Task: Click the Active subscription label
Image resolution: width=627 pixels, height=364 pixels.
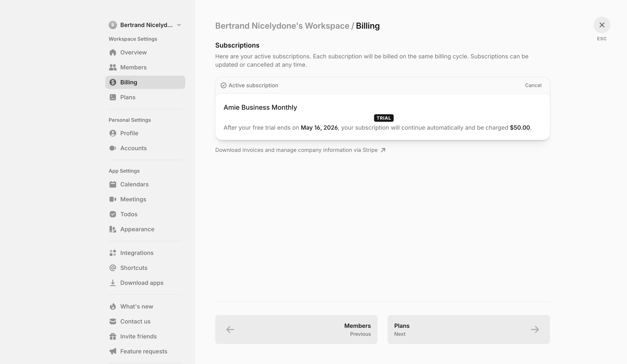Action: coord(253,85)
